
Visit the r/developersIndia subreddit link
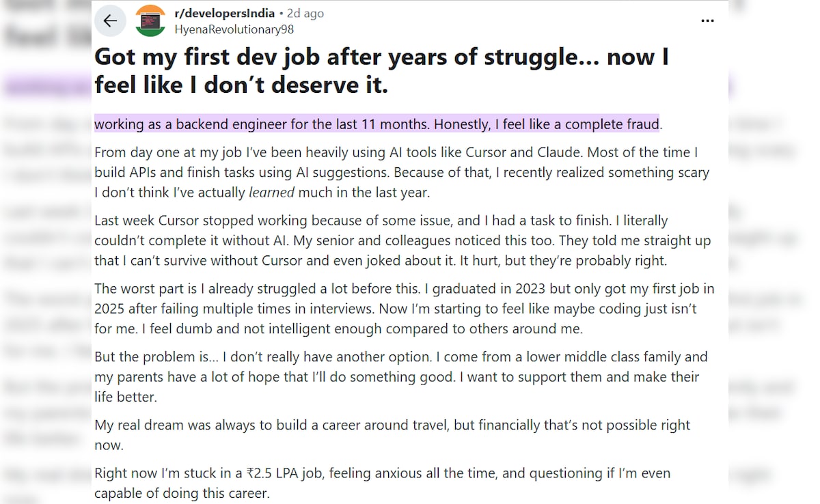point(225,14)
